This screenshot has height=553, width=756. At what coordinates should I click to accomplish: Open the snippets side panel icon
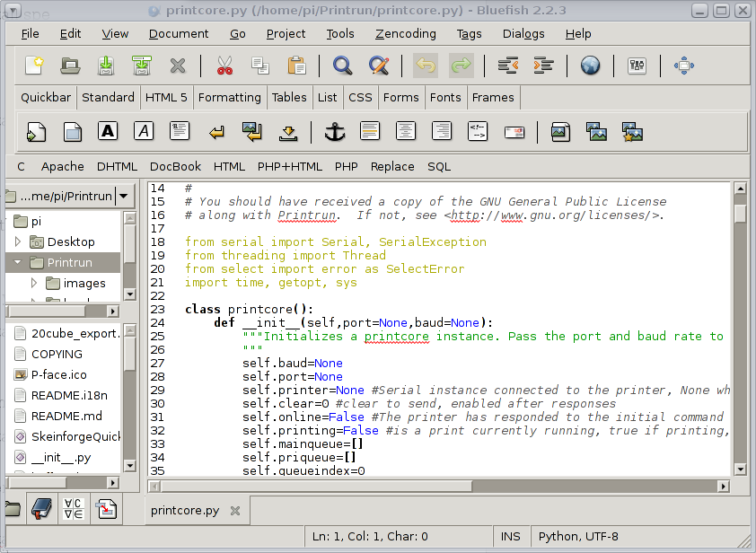point(107,509)
